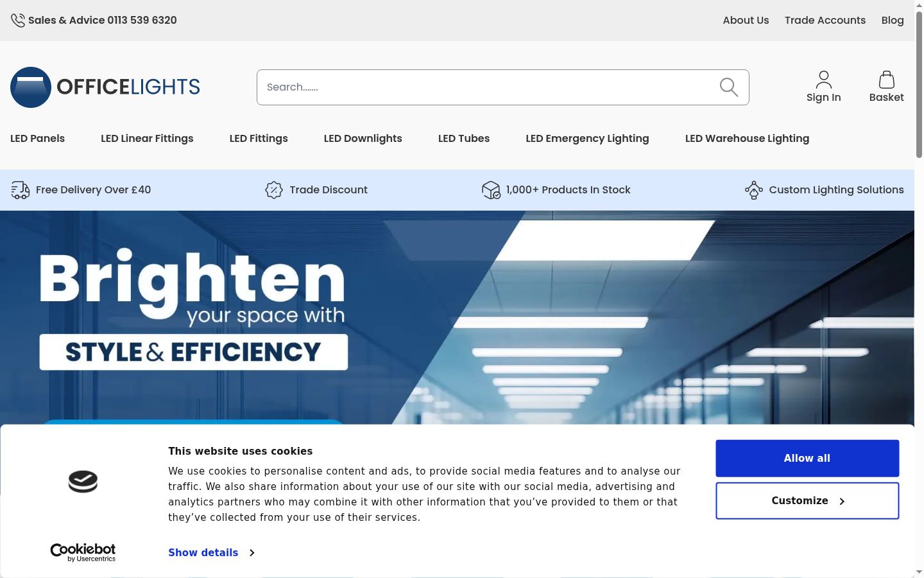Open the LED Linear Fittings menu
Image resolution: width=924 pixels, height=578 pixels.
(x=147, y=139)
